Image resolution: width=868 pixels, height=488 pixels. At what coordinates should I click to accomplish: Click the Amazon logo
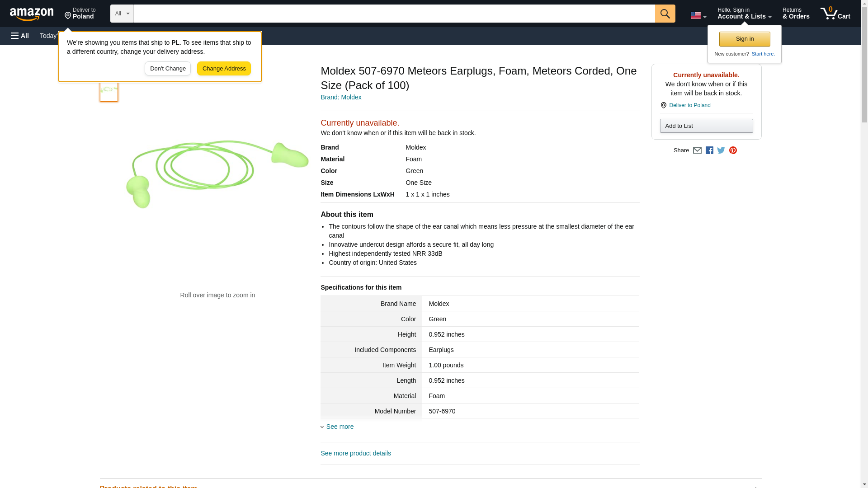point(32,14)
